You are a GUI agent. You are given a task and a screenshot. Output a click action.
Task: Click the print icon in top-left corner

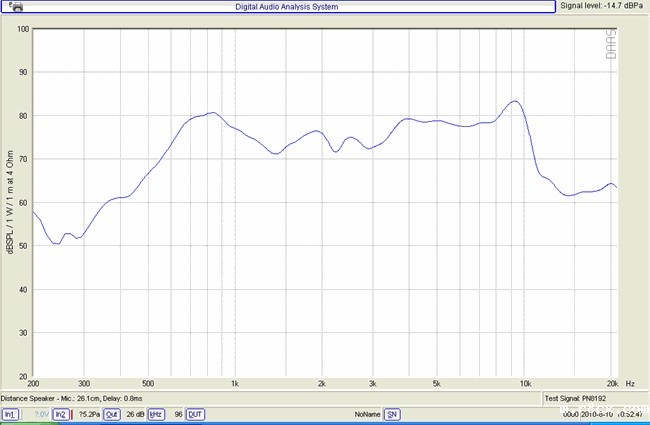pos(14,7)
